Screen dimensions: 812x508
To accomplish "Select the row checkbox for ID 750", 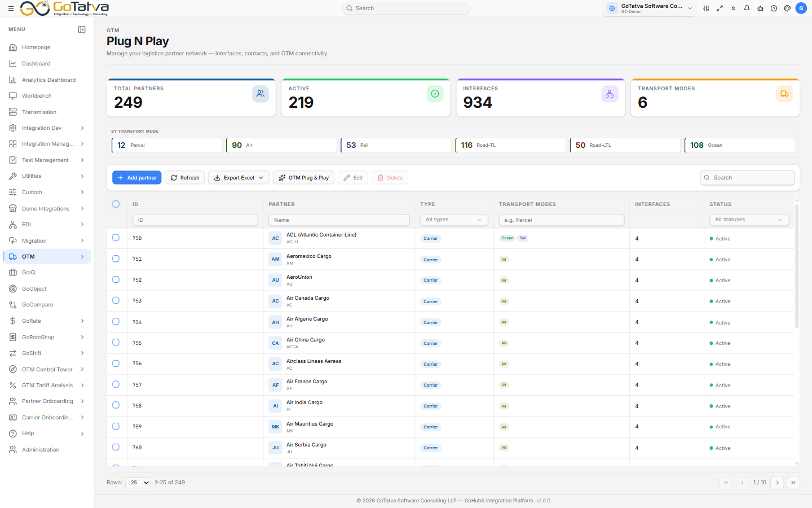I will [x=116, y=238].
